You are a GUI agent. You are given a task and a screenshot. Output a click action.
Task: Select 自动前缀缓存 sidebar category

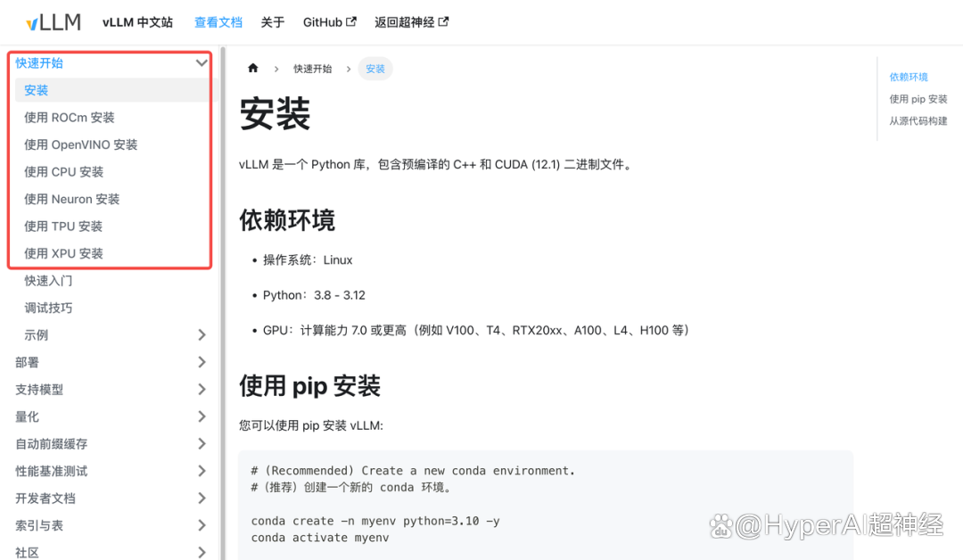click(52, 444)
